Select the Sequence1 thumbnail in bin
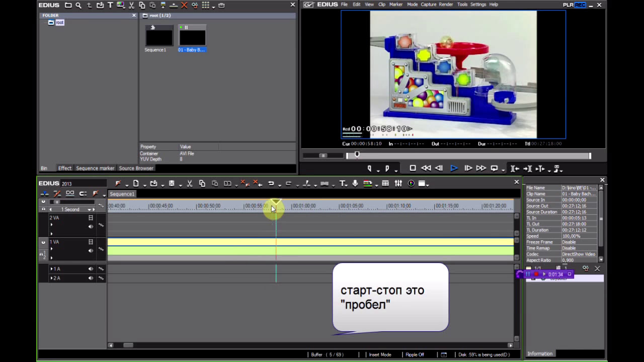 pyautogui.click(x=159, y=36)
